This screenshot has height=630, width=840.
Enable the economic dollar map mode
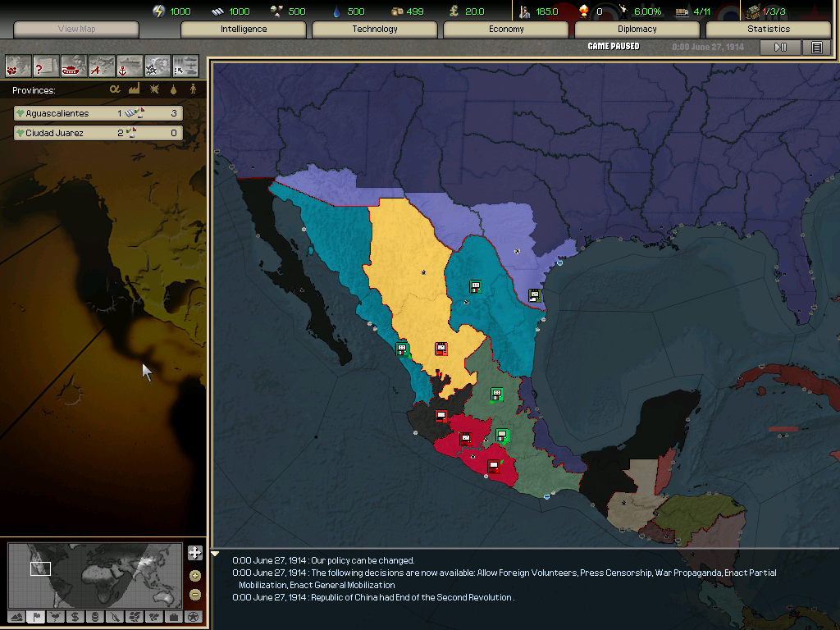[x=75, y=617]
